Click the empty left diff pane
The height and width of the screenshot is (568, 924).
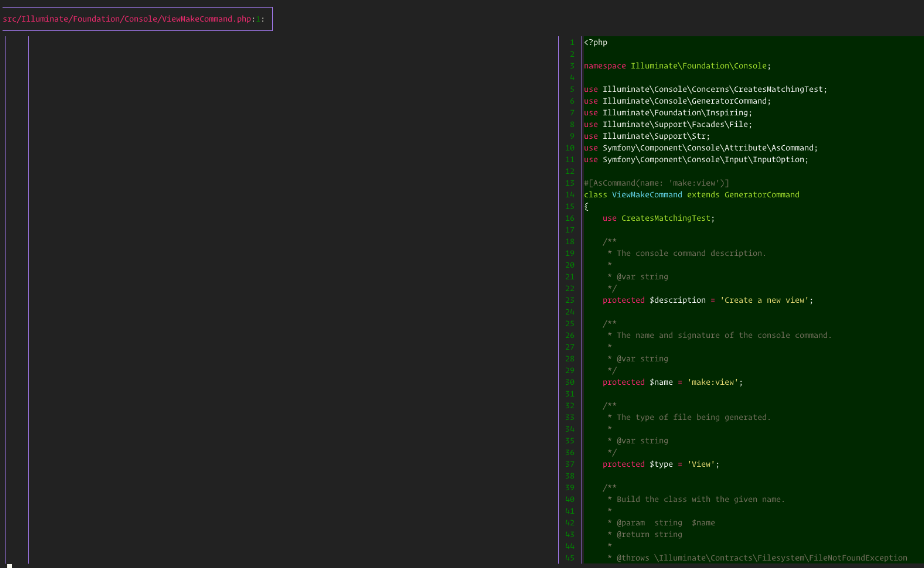[293, 299]
